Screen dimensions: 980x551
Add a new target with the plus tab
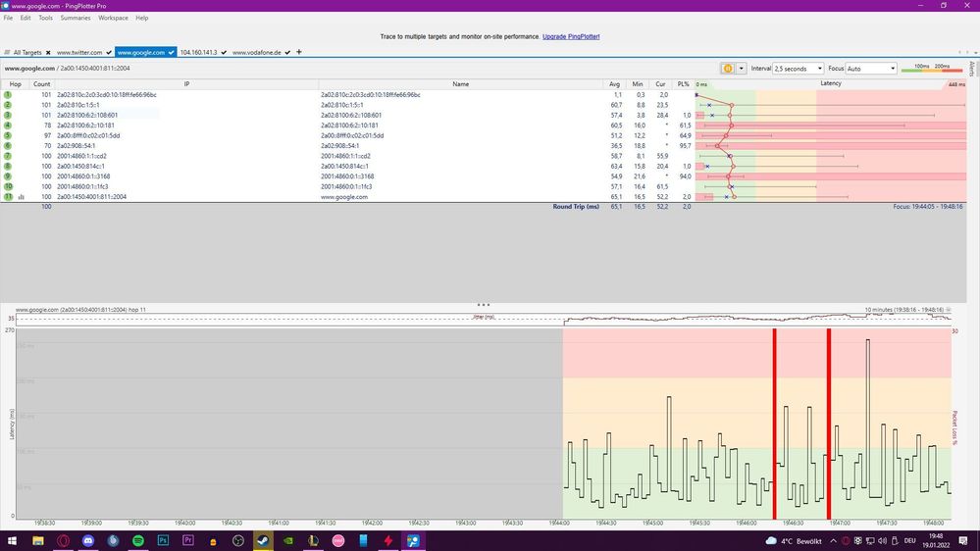(x=299, y=52)
